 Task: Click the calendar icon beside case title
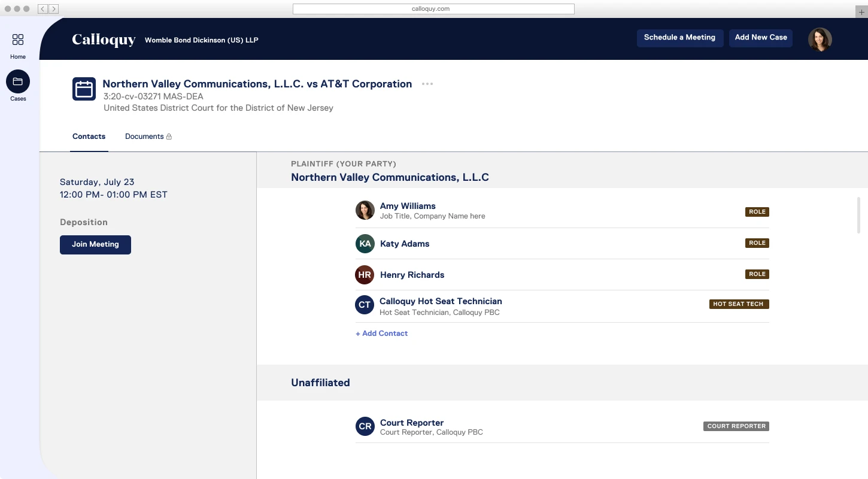pyautogui.click(x=84, y=89)
